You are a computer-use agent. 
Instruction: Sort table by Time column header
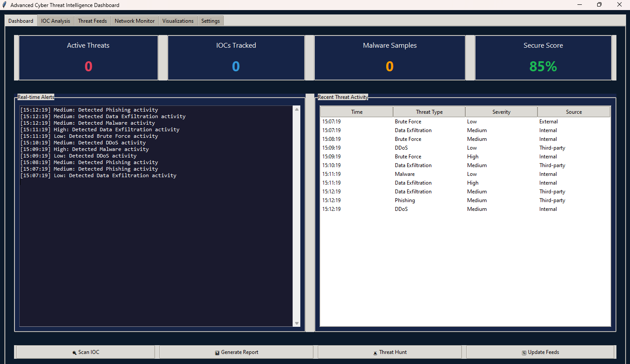click(x=357, y=112)
